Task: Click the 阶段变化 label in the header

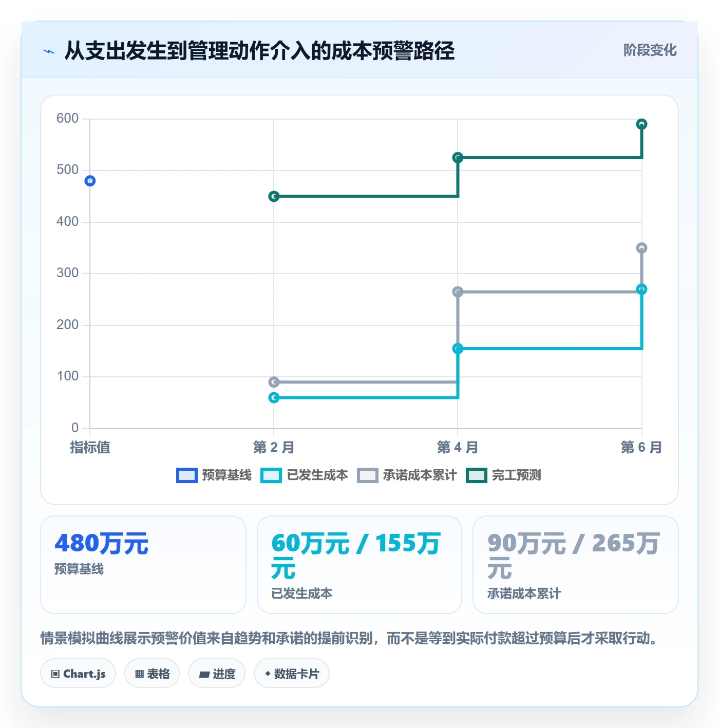Action: pos(650,50)
